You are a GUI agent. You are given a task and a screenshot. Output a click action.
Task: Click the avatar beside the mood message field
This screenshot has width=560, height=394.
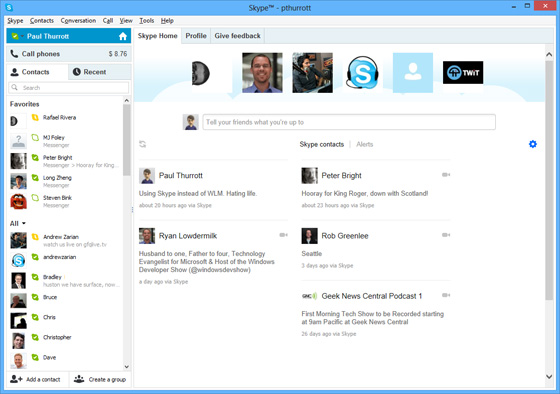pos(191,122)
